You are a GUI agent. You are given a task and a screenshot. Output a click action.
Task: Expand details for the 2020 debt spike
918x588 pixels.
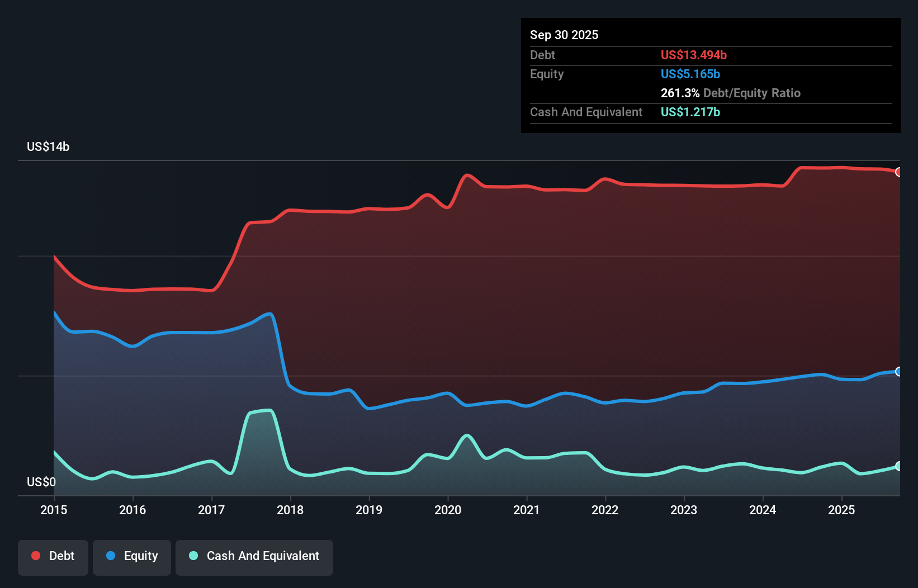point(467,176)
